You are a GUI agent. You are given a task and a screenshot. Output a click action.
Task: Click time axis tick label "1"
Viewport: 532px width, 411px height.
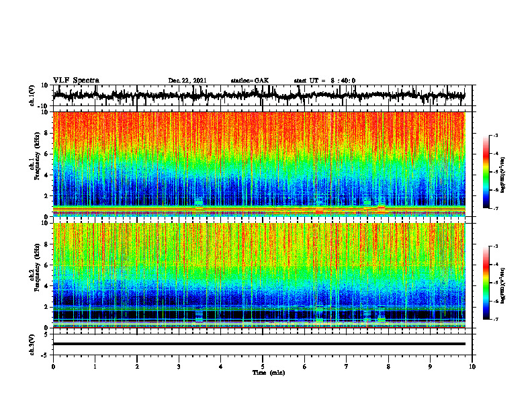coord(95,367)
